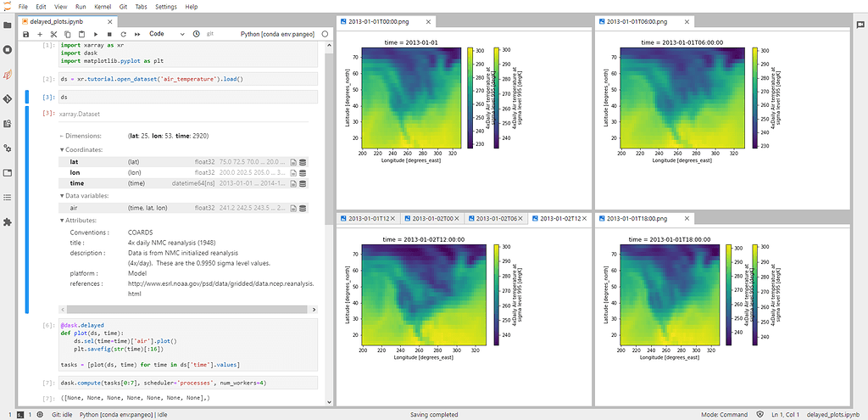Run the selected cell
868x420 pixels.
tap(96, 34)
